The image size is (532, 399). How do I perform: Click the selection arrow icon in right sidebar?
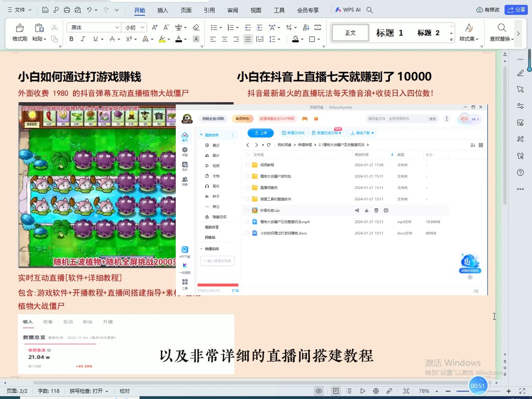[x=520, y=89]
